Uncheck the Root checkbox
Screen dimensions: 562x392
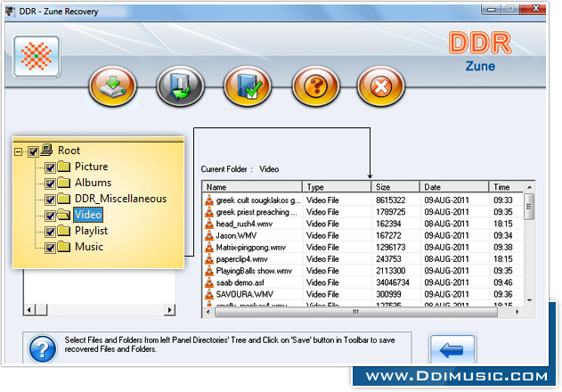click(33, 151)
